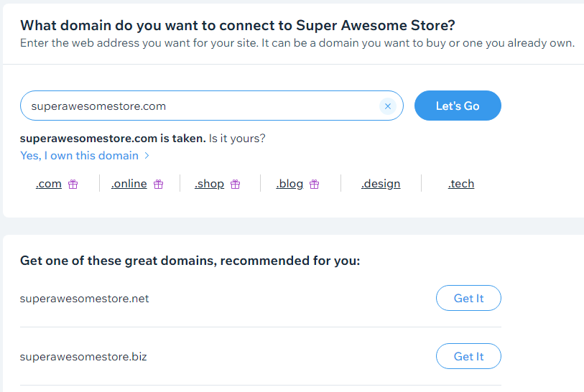584x392 pixels.
Task: Clear the domain search field with X icon
Action: 387,106
